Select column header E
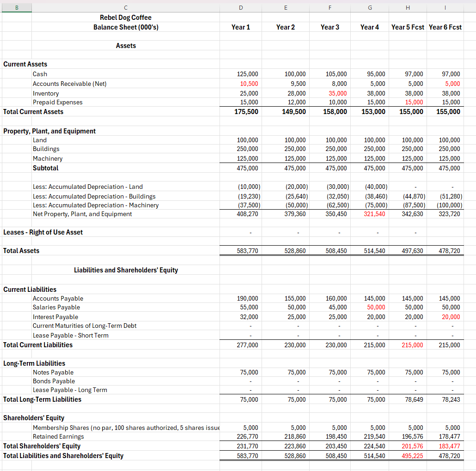The height and width of the screenshot is (471, 476). (x=286, y=8)
